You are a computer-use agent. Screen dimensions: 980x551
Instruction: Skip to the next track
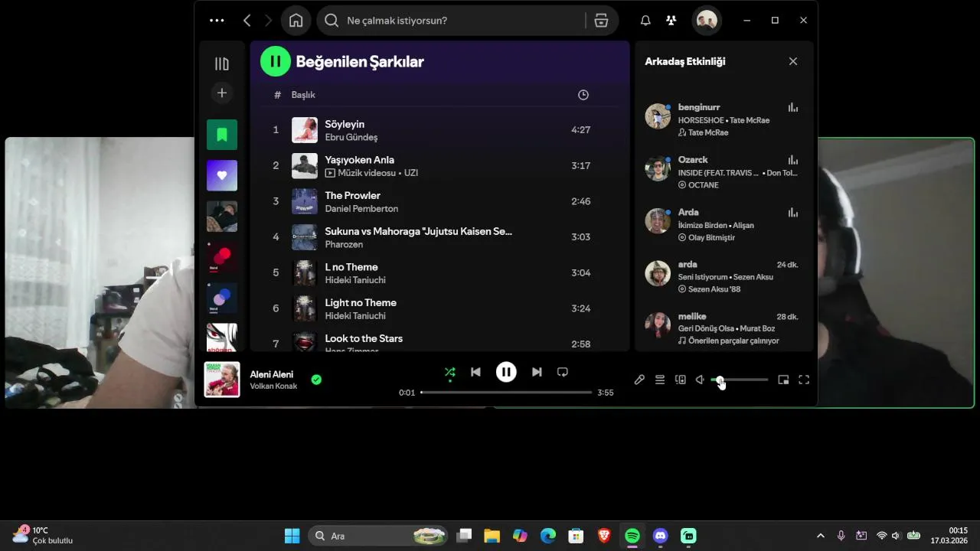tap(537, 372)
